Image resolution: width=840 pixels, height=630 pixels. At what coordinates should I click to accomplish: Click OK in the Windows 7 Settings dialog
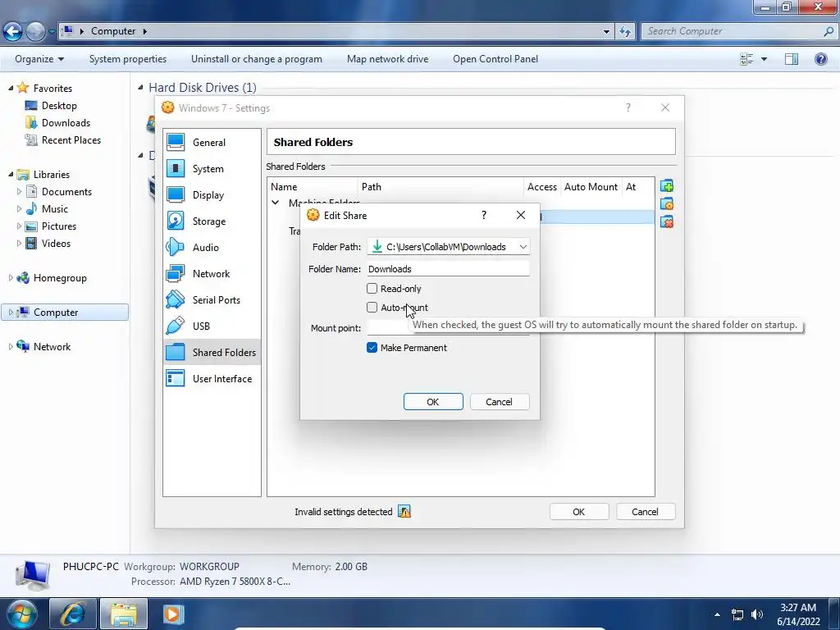point(578,512)
